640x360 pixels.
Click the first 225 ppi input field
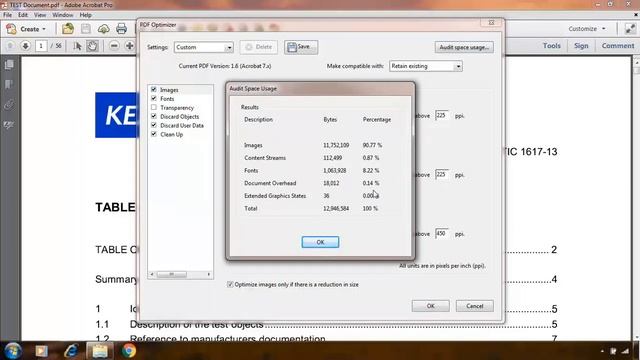442,116
